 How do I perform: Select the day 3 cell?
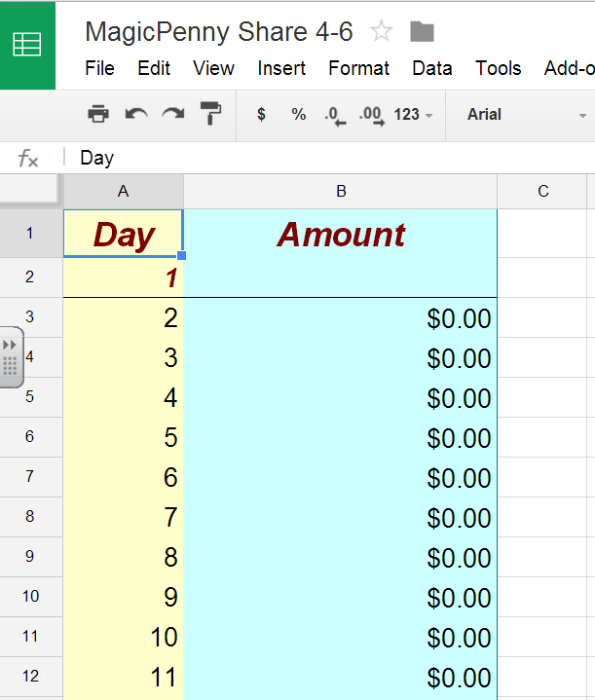pyautogui.click(x=124, y=357)
